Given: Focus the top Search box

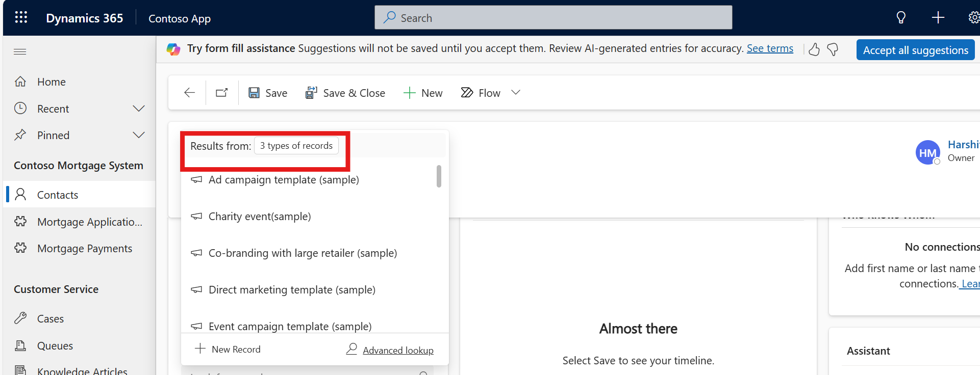Looking at the screenshot, I should pos(553,18).
